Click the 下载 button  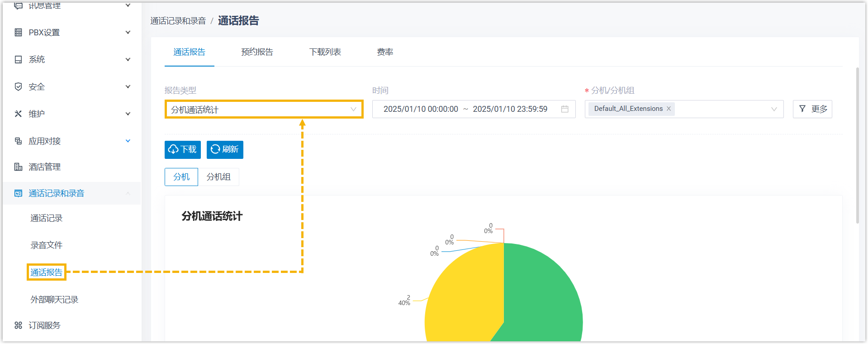click(182, 150)
